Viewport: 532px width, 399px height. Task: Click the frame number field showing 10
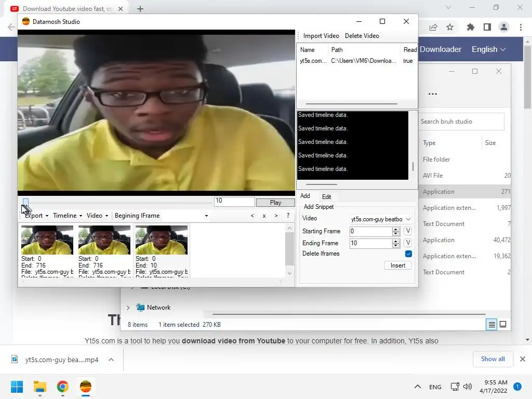(x=234, y=201)
